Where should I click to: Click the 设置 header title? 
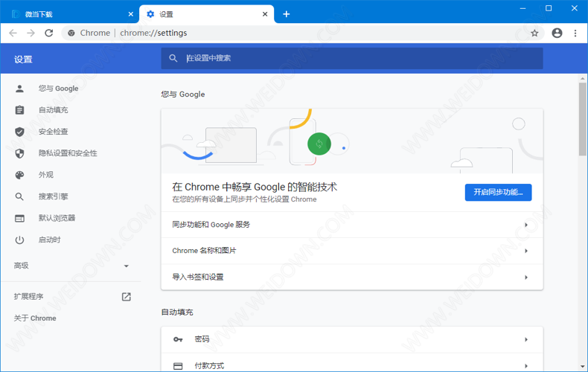23,60
